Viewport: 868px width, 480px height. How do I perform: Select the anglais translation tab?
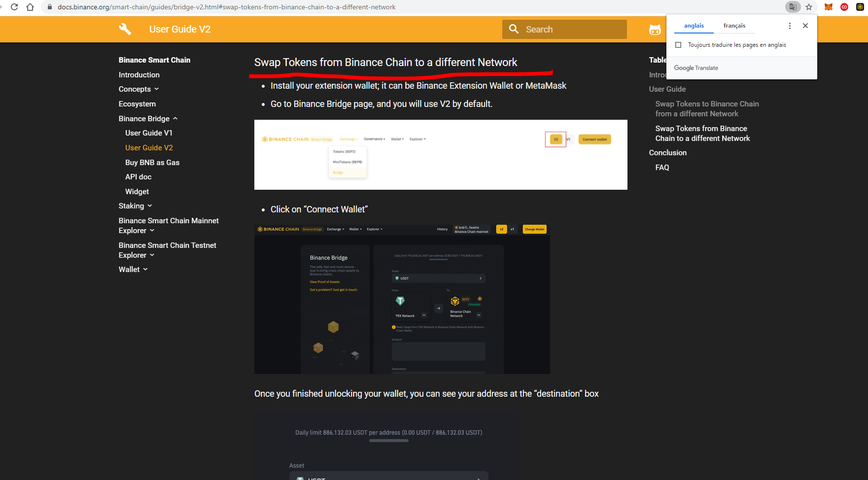694,26
